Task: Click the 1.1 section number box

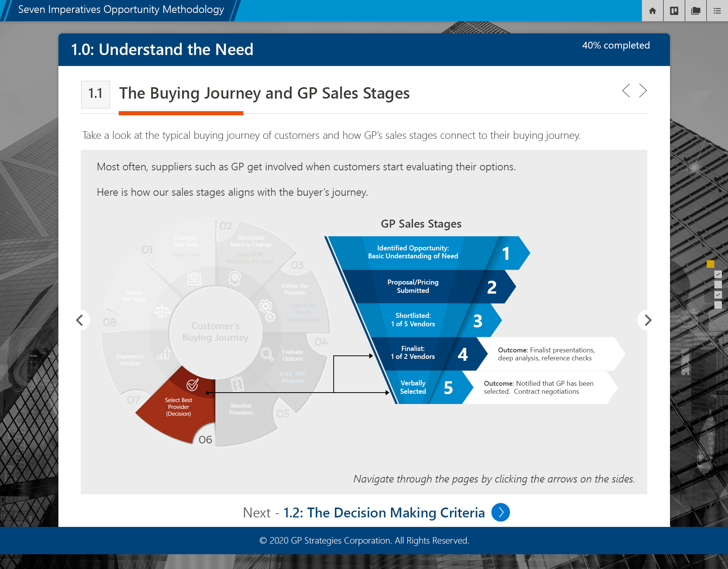Action: point(96,94)
